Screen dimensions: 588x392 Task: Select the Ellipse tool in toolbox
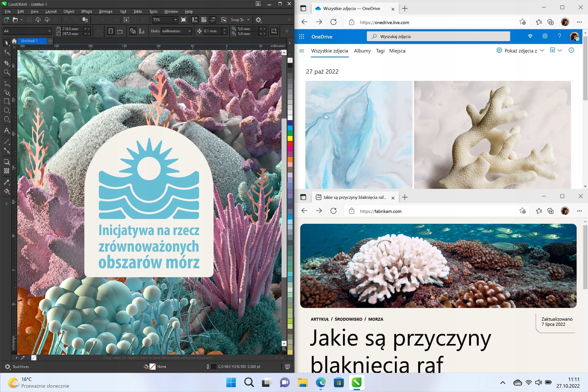[x=7, y=110]
